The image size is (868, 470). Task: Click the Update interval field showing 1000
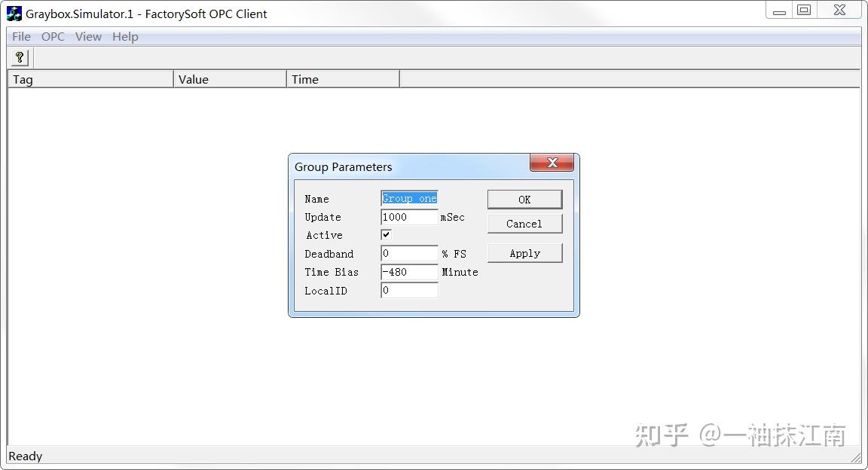click(x=408, y=216)
